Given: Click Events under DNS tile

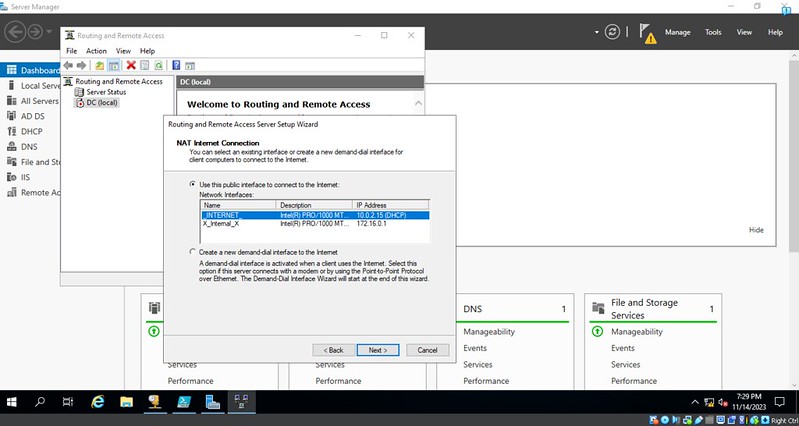Looking at the screenshot, I should pos(475,348).
